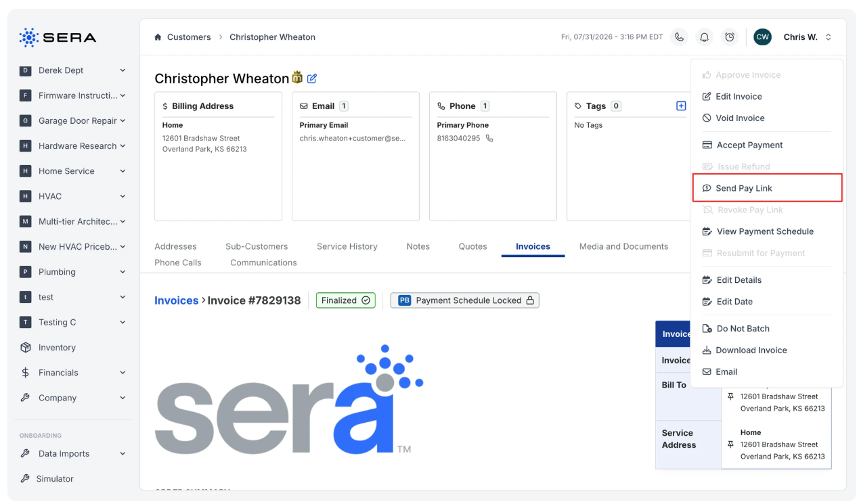Select Send Pay Link menu item
The height and width of the screenshot is (504, 859).
point(767,188)
